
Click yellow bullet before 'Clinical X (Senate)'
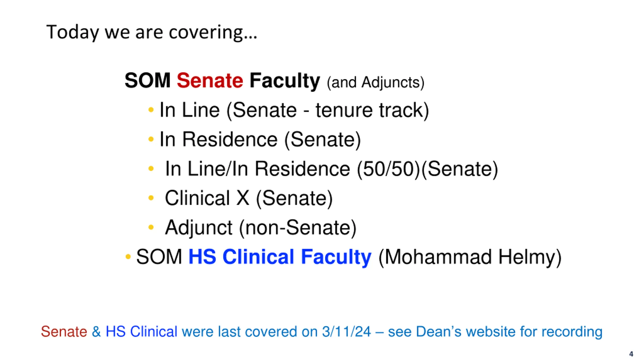[x=151, y=198]
